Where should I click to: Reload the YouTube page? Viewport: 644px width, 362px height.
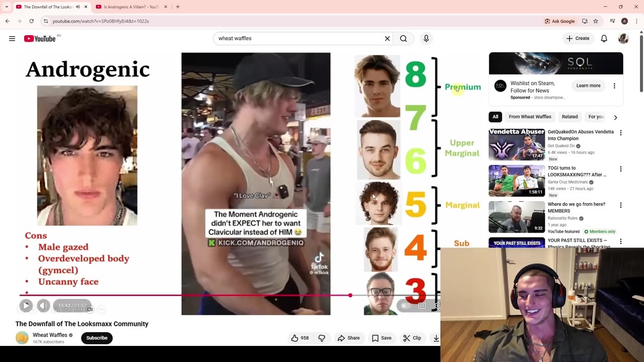click(x=31, y=21)
